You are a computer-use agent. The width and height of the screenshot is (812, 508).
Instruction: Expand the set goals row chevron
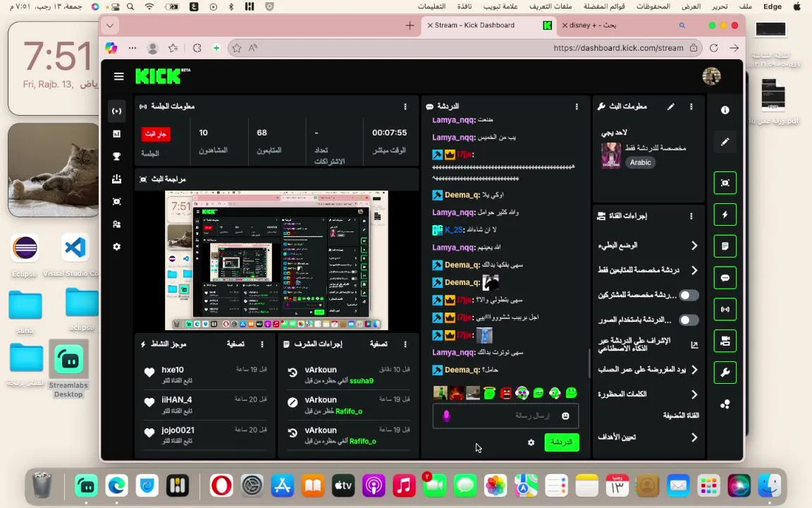(694, 437)
